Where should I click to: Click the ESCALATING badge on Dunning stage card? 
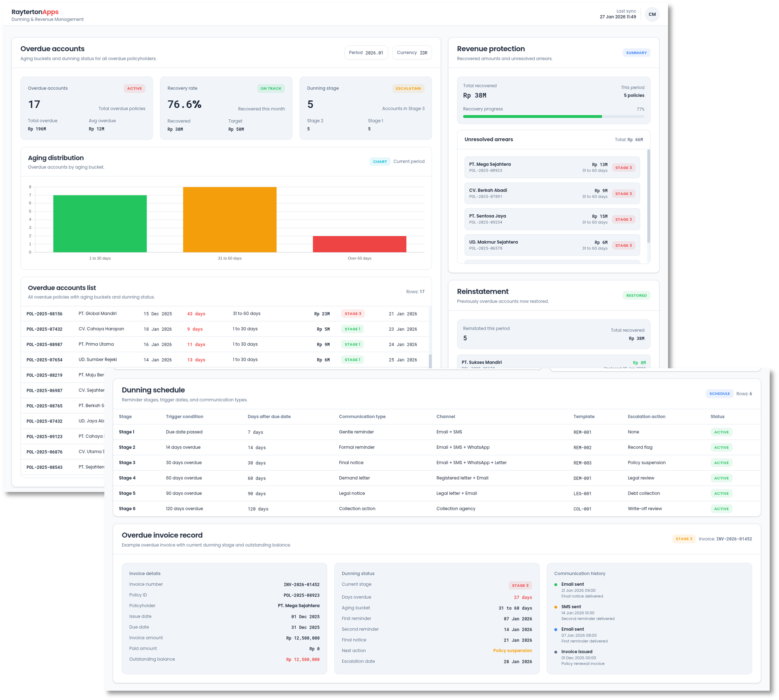pos(408,88)
